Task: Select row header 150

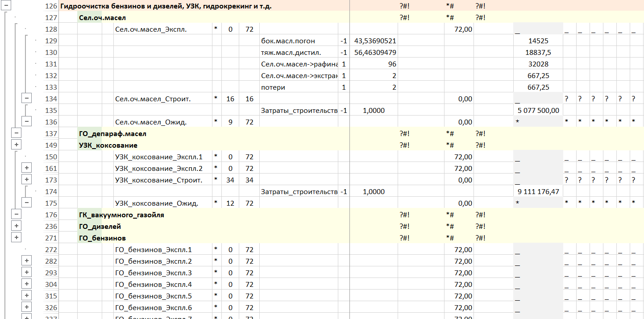Action: tap(52, 157)
